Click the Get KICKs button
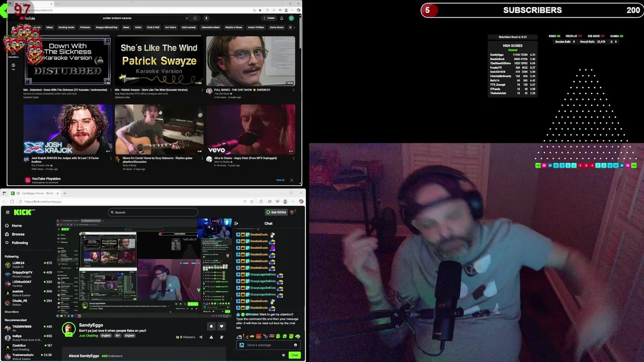 (x=276, y=212)
